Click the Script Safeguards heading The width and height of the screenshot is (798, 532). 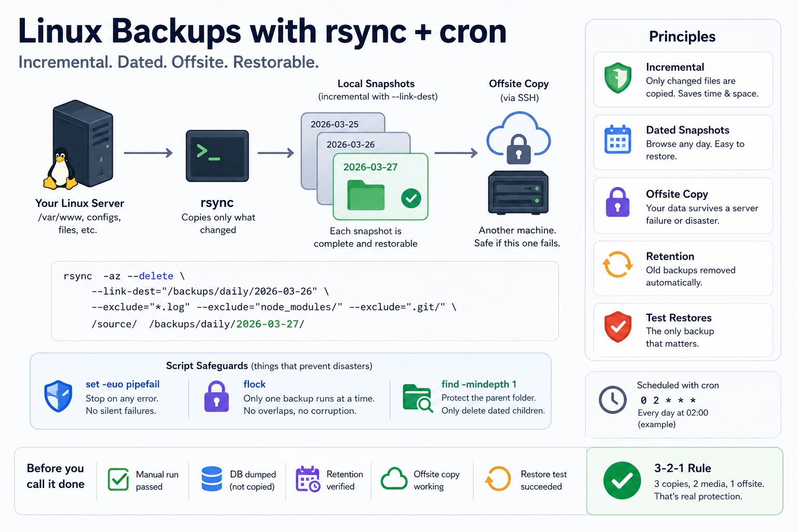pos(207,366)
